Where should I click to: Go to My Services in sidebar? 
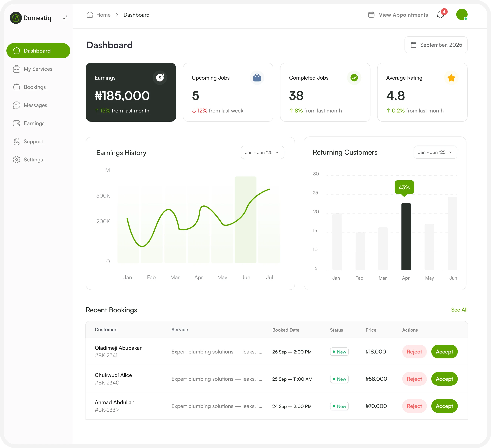pyautogui.click(x=38, y=69)
